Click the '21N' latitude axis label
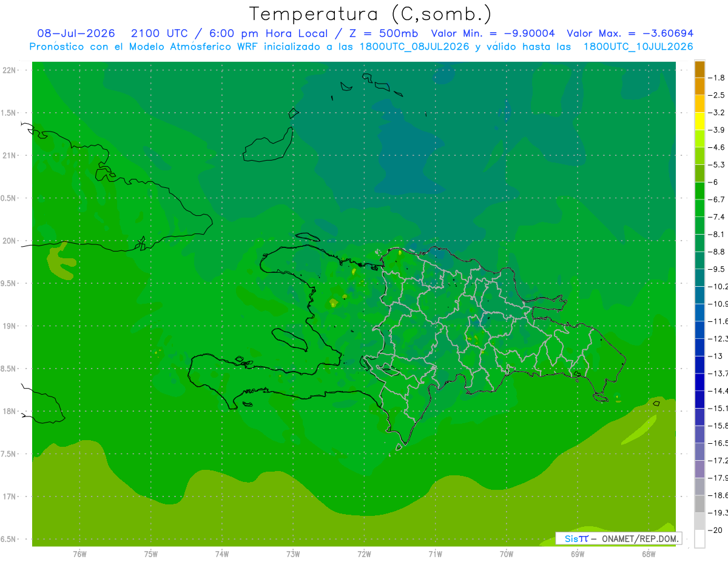728x562 pixels. [x=8, y=155]
